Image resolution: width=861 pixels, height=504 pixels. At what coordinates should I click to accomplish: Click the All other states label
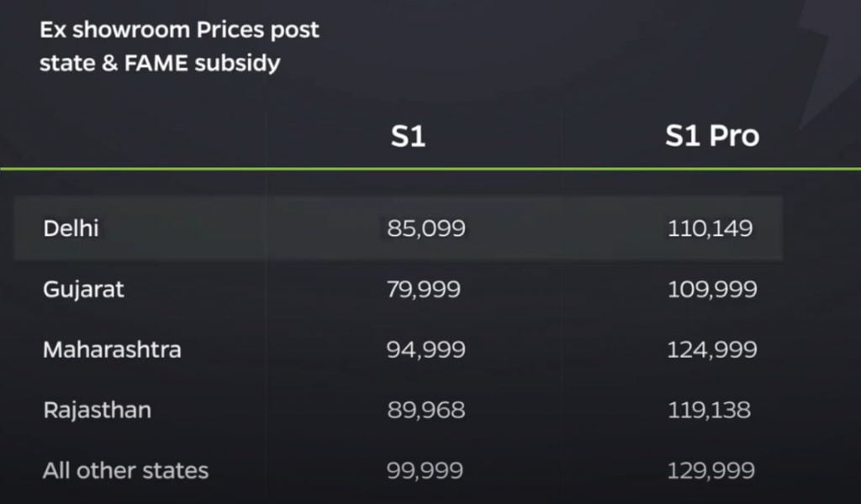(126, 470)
